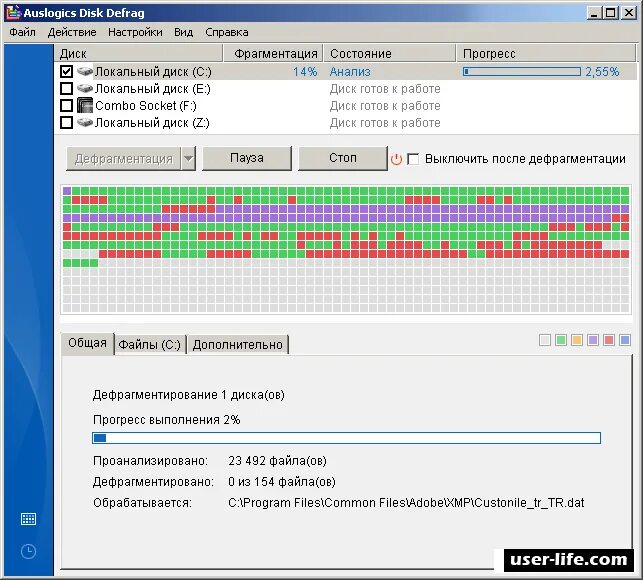Screen dimensions: 643x580
Task: Click the Дефрагментирование 1 диска(ов) text
Action: 189,395
